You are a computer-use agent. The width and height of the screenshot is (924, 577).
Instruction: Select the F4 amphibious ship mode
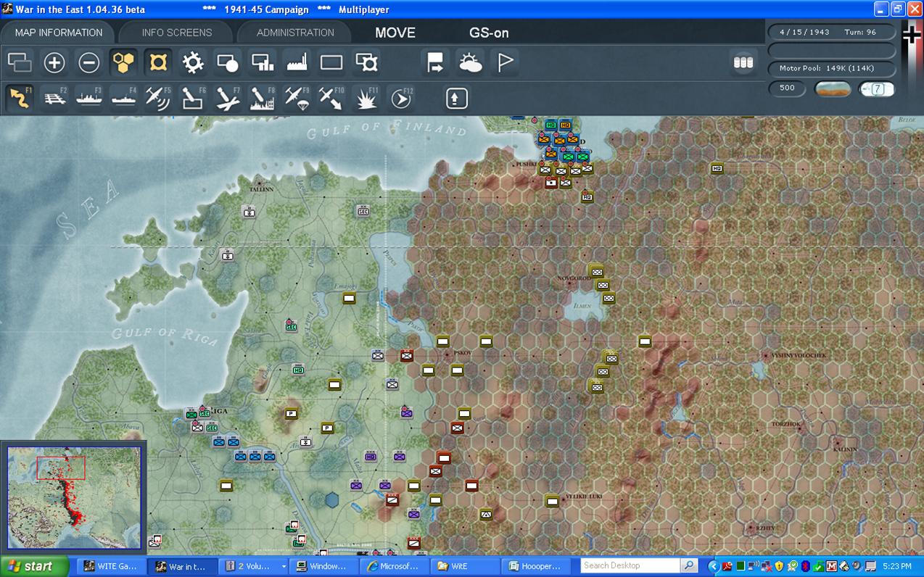coord(124,98)
